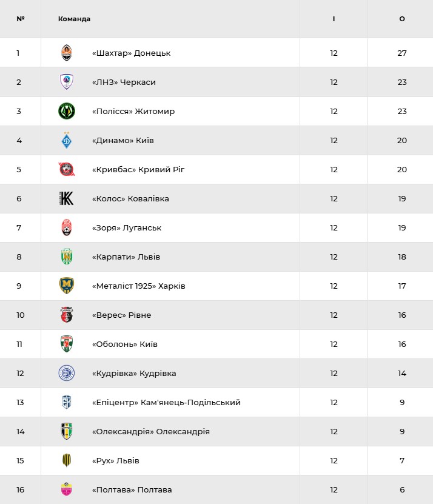This screenshot has height=504, width=433.
Task: Open the «Оболонь» Київ team link
Action: click(x=125, y=344)
